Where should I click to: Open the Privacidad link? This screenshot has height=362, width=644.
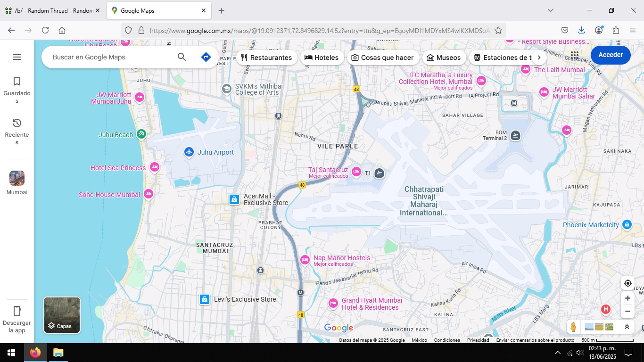pyautogui.click(x=478, y=340)
